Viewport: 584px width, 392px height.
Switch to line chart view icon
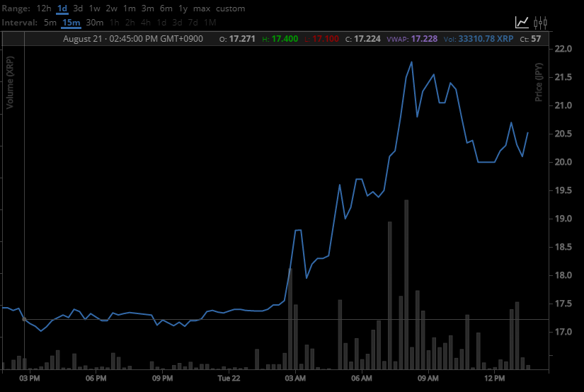coord(522,23)
